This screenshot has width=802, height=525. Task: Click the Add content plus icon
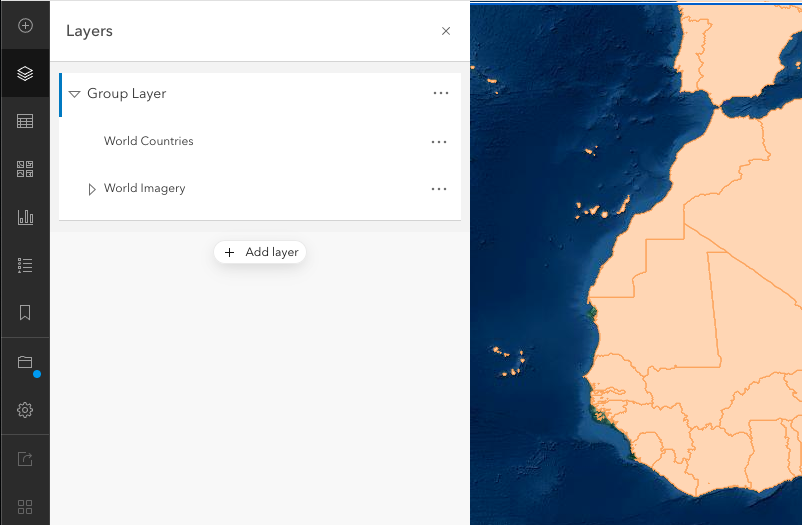click(x=25, y=25)
